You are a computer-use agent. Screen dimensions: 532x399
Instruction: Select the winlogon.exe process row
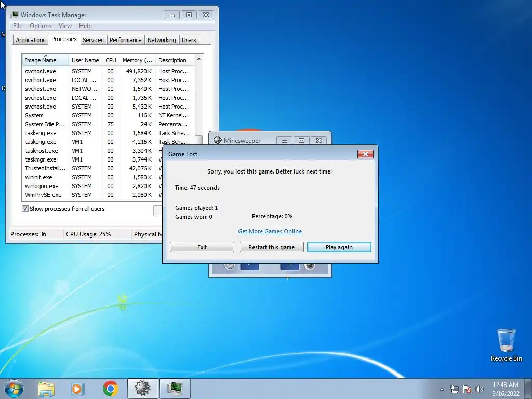click(x=91, y=186)
